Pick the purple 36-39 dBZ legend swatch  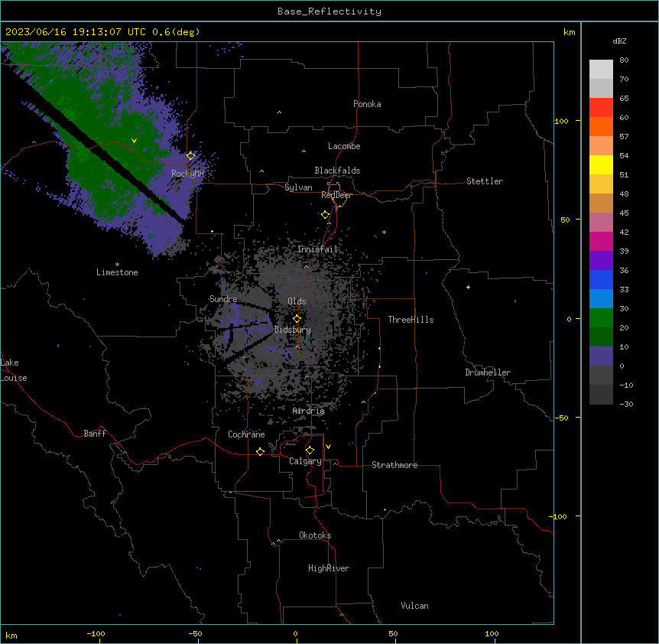coord(601,261)
